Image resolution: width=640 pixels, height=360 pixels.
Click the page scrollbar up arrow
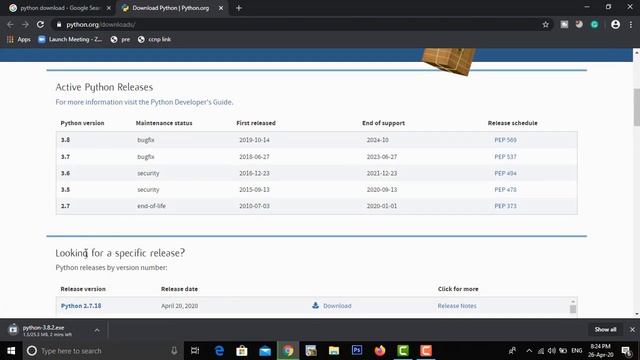pyautogui.click(x=636, y=52)
